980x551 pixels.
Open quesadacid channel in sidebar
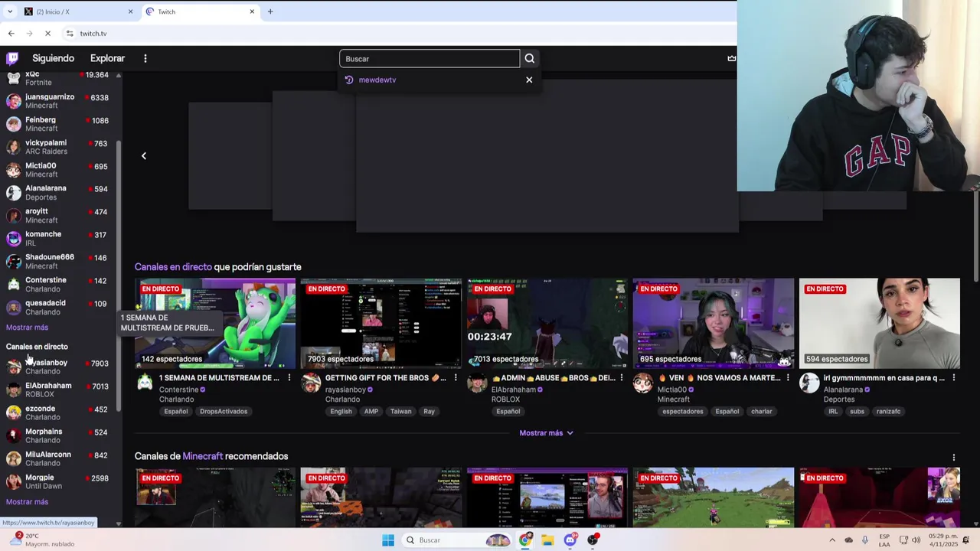click(57, 307)
